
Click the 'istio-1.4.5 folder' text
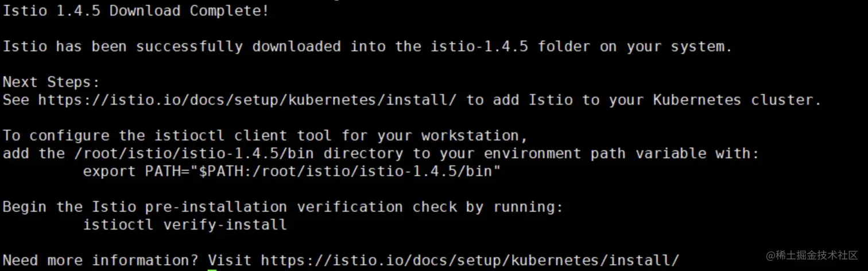(510, 47)
